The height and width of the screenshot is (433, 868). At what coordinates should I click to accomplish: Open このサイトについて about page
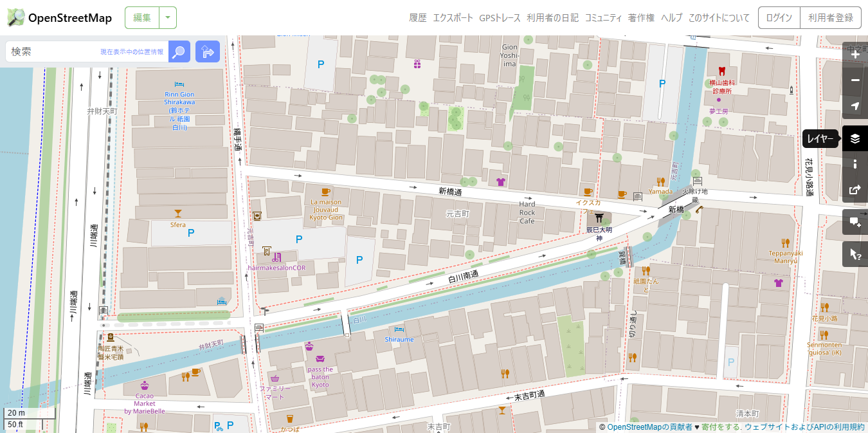(719, 18)
